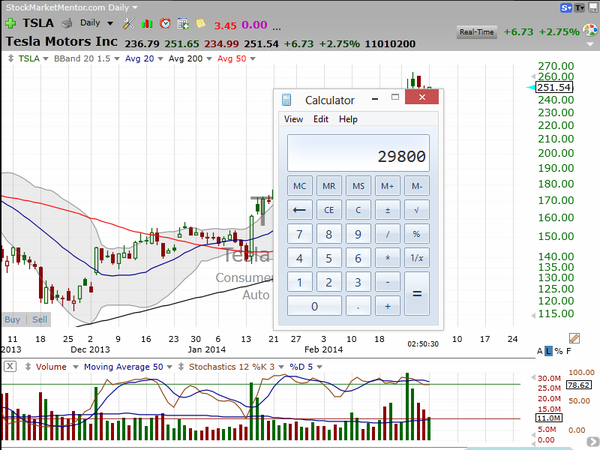Open the StockMarketMentor.com Daily layout dropdown
The image size is (600, 450).
coord(135,8)
